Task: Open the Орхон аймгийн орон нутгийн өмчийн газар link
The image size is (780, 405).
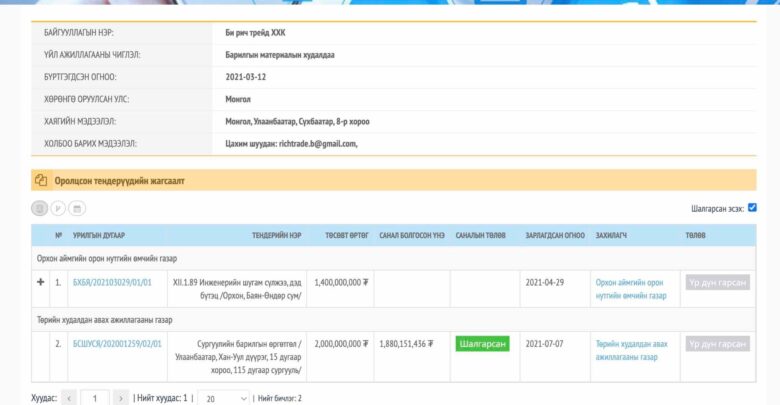Action: click(631, 289)
